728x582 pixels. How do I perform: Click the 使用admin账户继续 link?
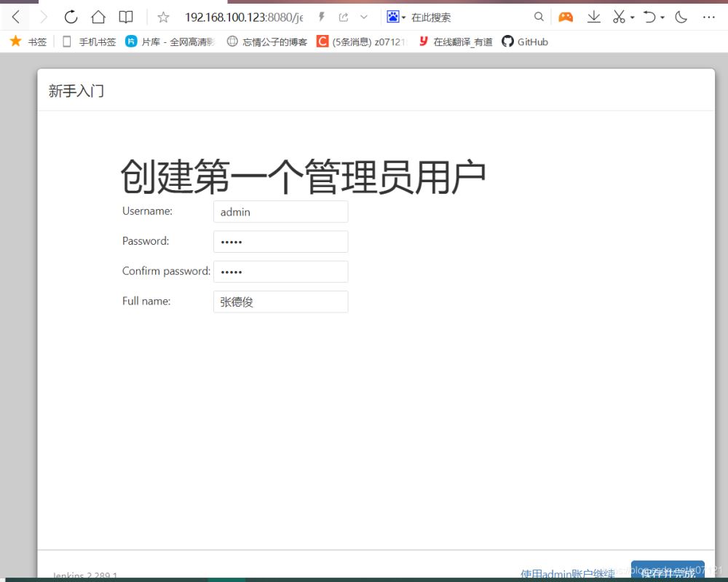pyautogui.click(x=568, y=574)
